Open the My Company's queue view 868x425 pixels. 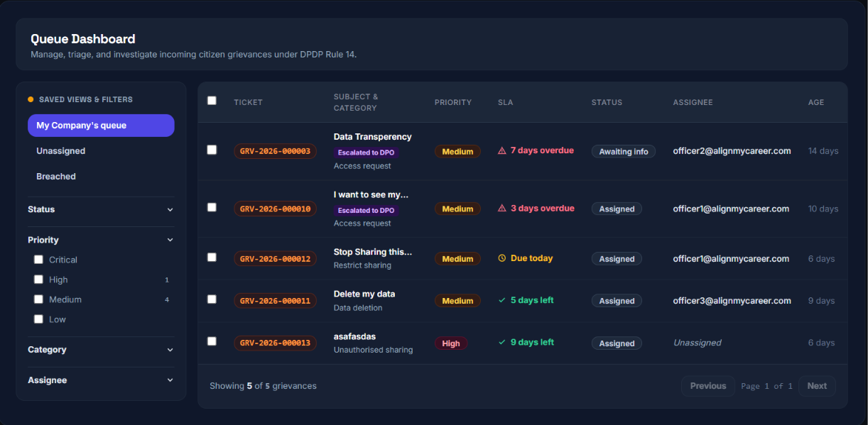(101, 126)
